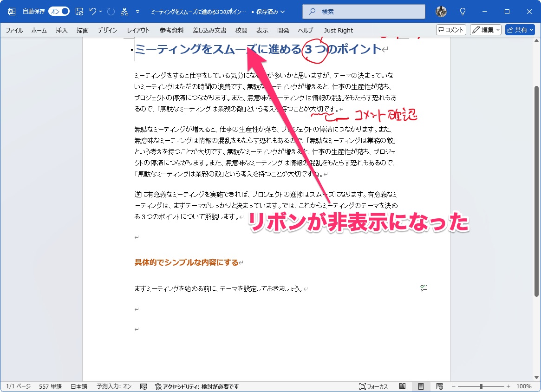This screenshot has height=392, width=541.
Task: Open the Undo history dropdown arrow
Action: tap(101, 11)
